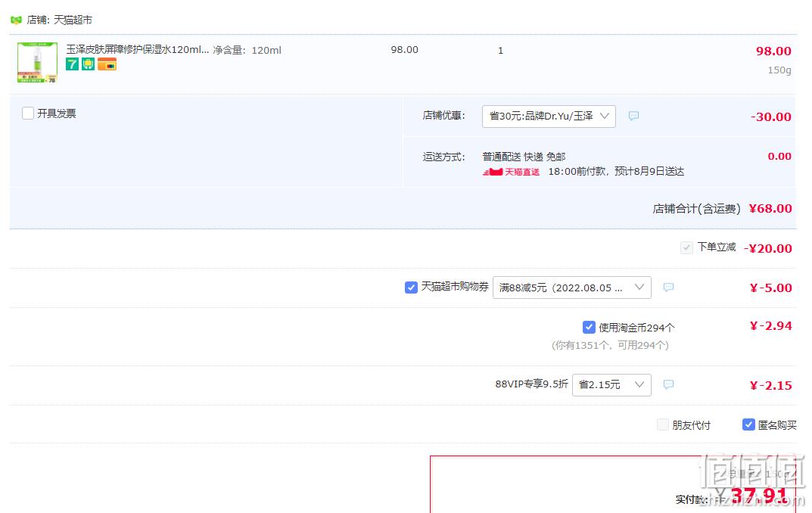
Task: Click the ¥-2.15 VIP discount amount
Action: point(771,386)
